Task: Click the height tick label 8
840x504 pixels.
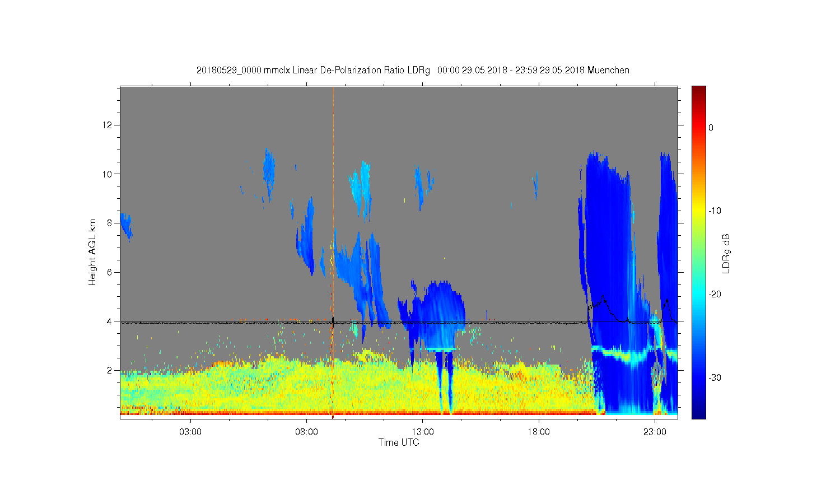Action: click(x=110, y=223)
